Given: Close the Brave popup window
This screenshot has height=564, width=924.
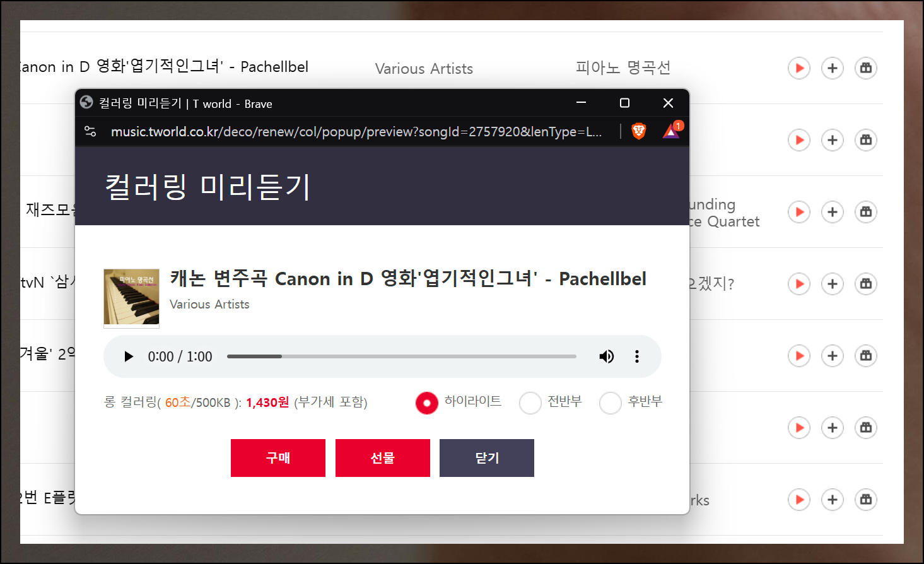Looking at the screenshot, I should pyautogui.click(x=669, y=102).
